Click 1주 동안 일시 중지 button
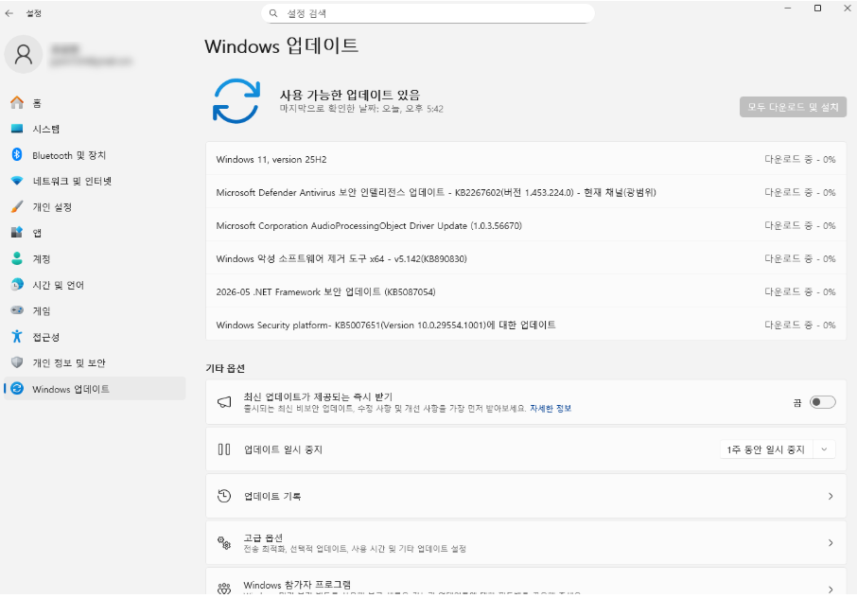Image resolution: width=857 pixels, height=616 pixels. [766, 449]
